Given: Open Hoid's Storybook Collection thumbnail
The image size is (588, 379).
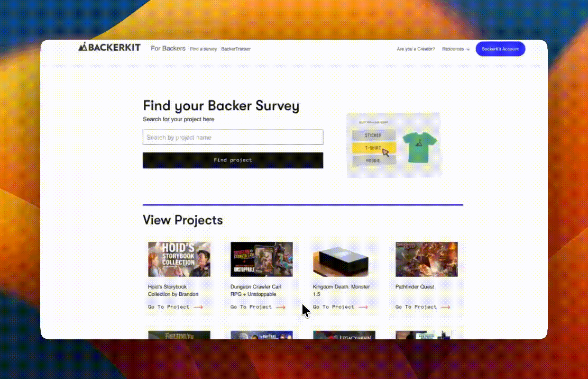Looking at the screenshot, I should click(179, 259).
